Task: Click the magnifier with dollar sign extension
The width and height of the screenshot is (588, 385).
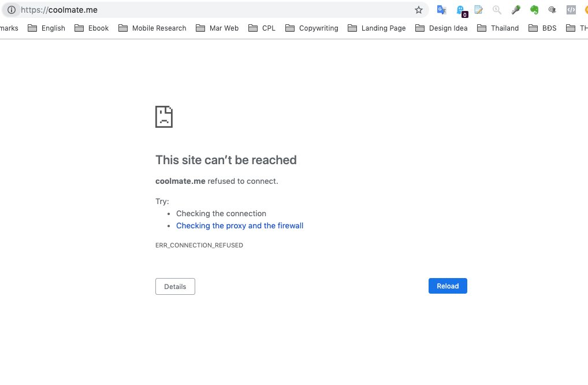Action: coord(497,10)
